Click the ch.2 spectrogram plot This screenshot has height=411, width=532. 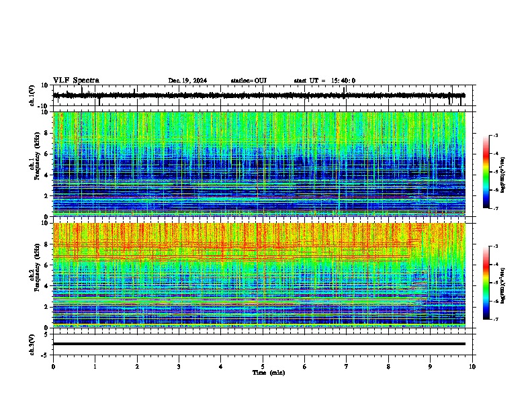coord(259,275)
